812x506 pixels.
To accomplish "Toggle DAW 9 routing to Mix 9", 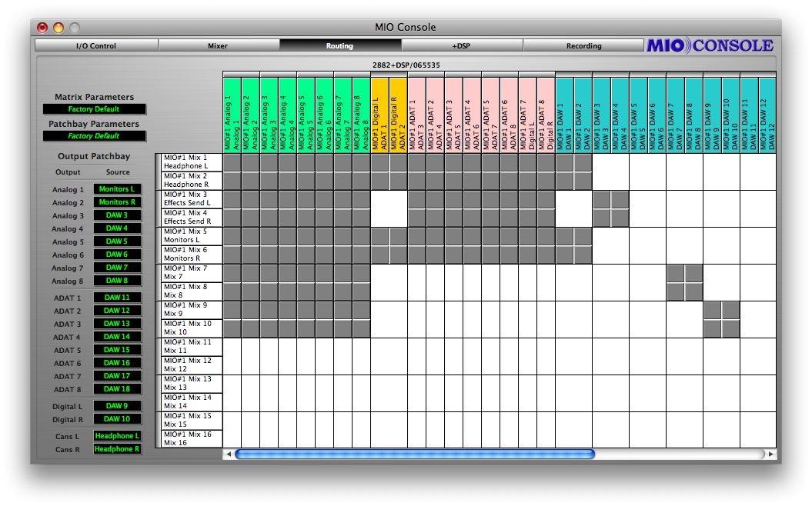I will click(713, 311).
